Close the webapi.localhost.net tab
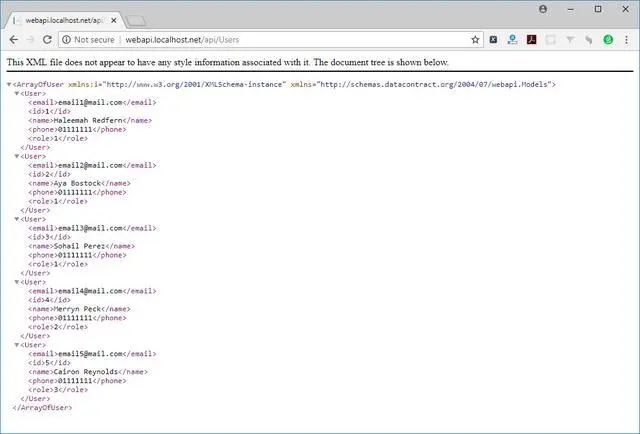Image resolution: width=640 pixels, height=434 pixels. 113,18
